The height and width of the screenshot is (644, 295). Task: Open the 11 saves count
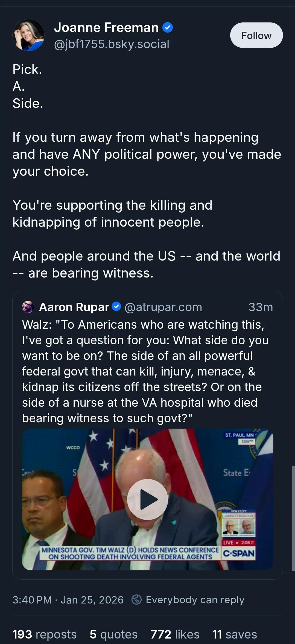click(x=234, y=634)
